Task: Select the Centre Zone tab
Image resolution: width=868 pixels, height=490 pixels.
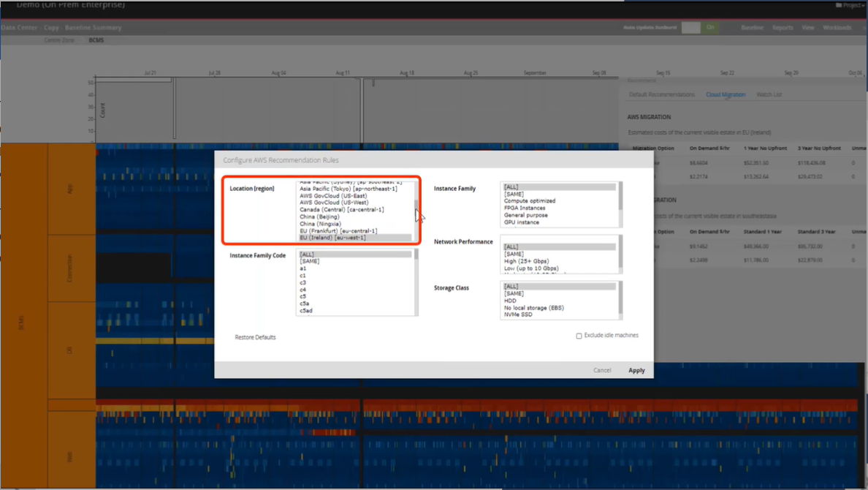Action: (59, 40)
